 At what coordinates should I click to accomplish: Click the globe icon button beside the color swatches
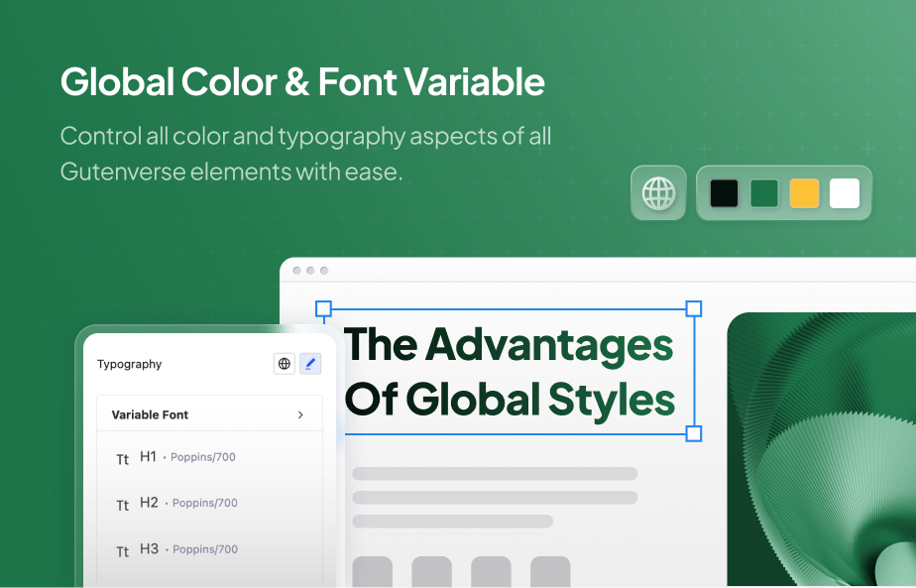coord(658,193)
